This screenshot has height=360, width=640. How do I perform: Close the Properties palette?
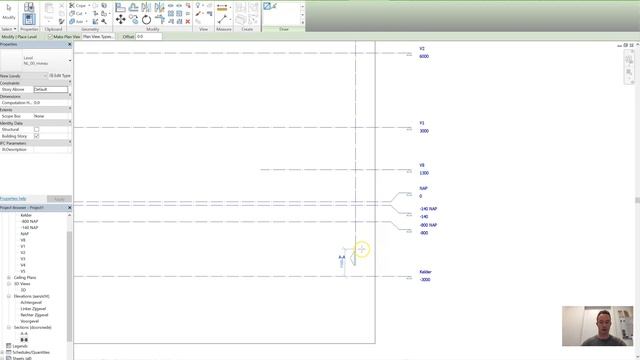point(69,44)
